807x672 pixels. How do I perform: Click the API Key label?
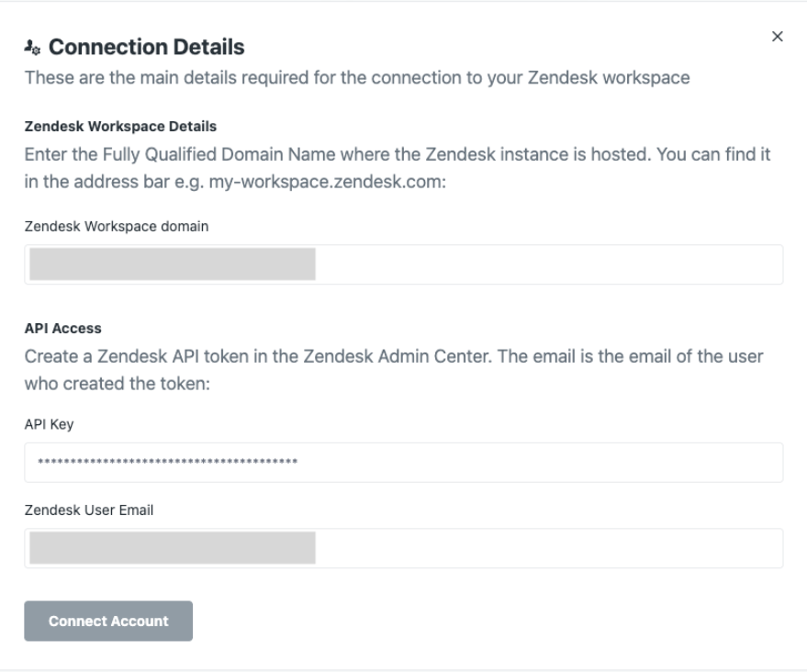click(x=48, y=426)
